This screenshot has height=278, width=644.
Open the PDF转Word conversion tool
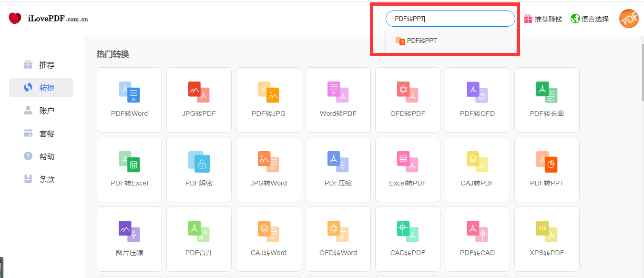[x=129, y=100]
